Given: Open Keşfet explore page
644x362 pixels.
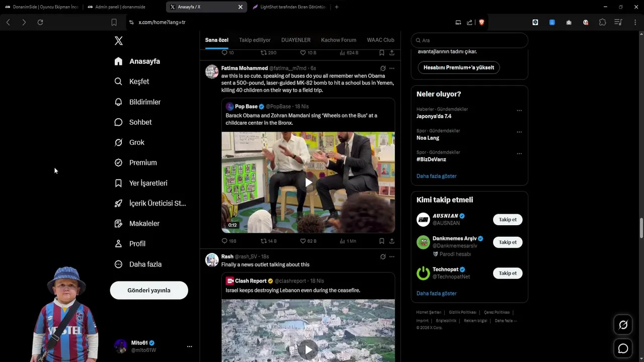Looking at the screenshot, I should click(132, 81).
